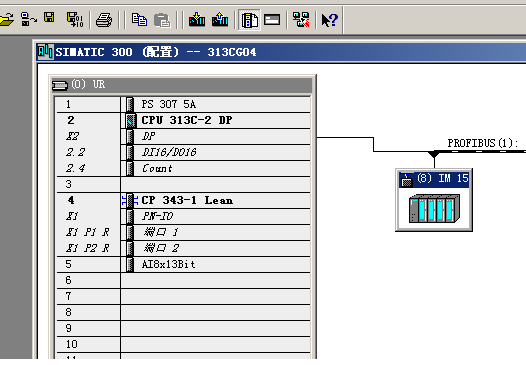526x365 pixels.
Task: Click the Configure Network icon
Action: tap(301, 20)
